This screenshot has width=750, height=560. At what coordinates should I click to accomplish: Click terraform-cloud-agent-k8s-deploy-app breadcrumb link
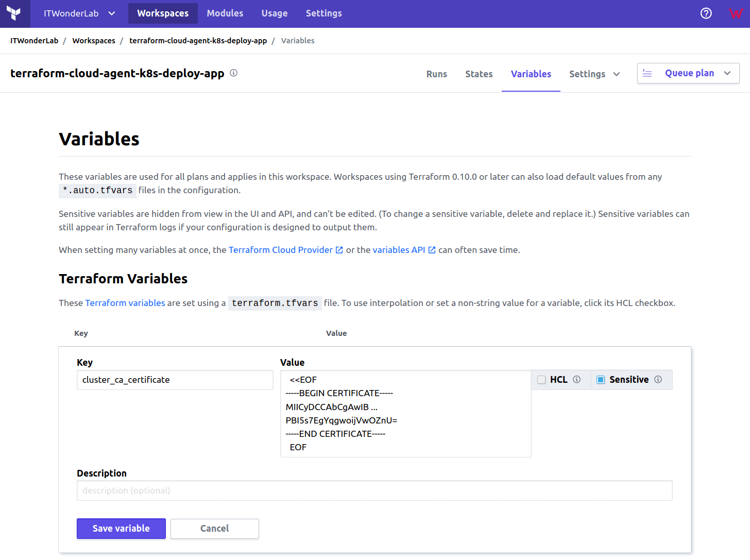click(198, 41)
